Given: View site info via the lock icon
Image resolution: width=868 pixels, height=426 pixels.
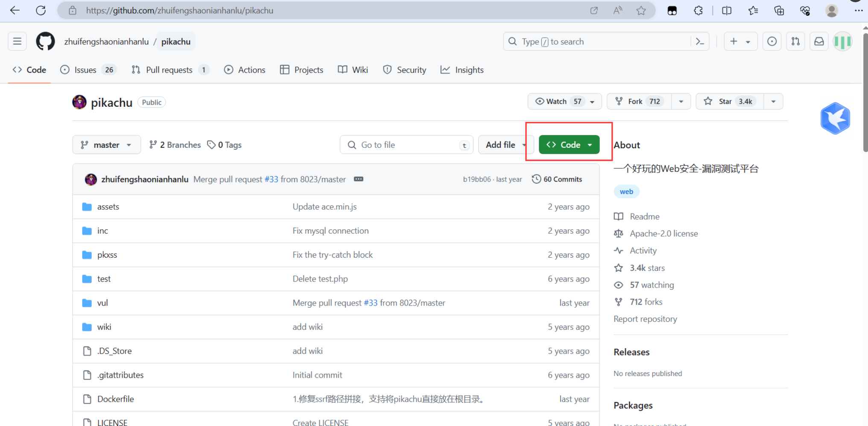Looking at the screenshot, I should point(73,10).
